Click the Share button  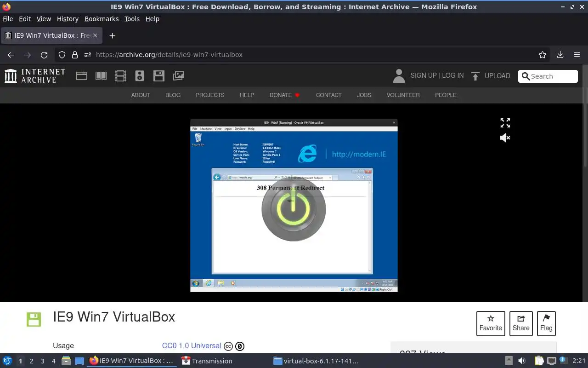[521, 323]
